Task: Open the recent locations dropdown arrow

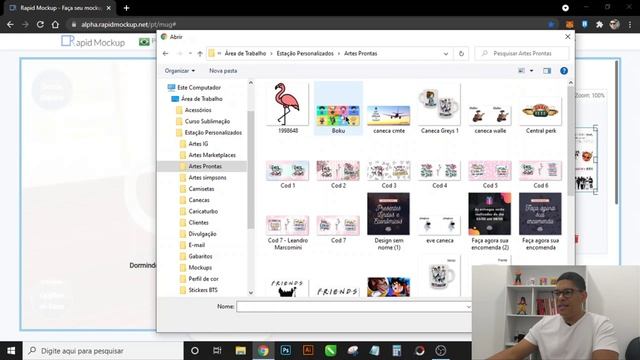Action: (190, 53)
